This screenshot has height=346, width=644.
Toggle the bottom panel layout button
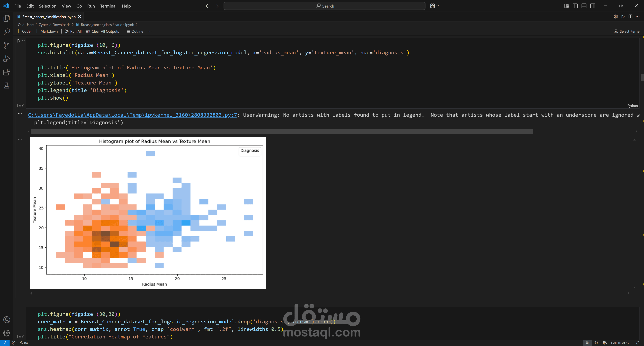(584, 6)
